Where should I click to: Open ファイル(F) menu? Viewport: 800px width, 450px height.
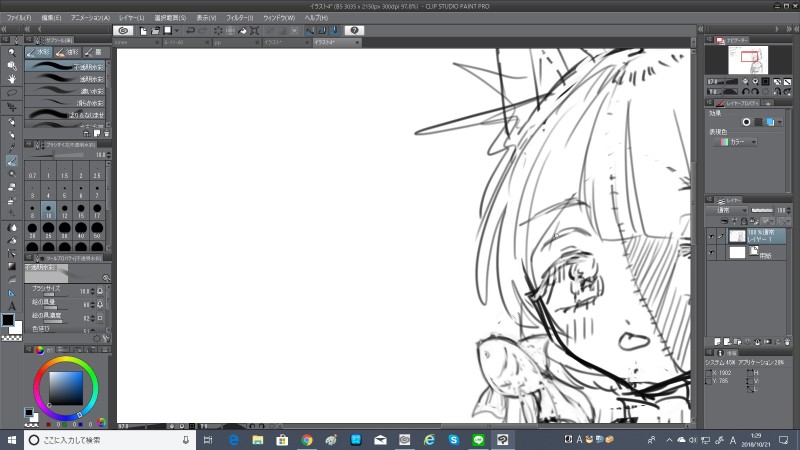pyautogui.click(x=19, y=18)
